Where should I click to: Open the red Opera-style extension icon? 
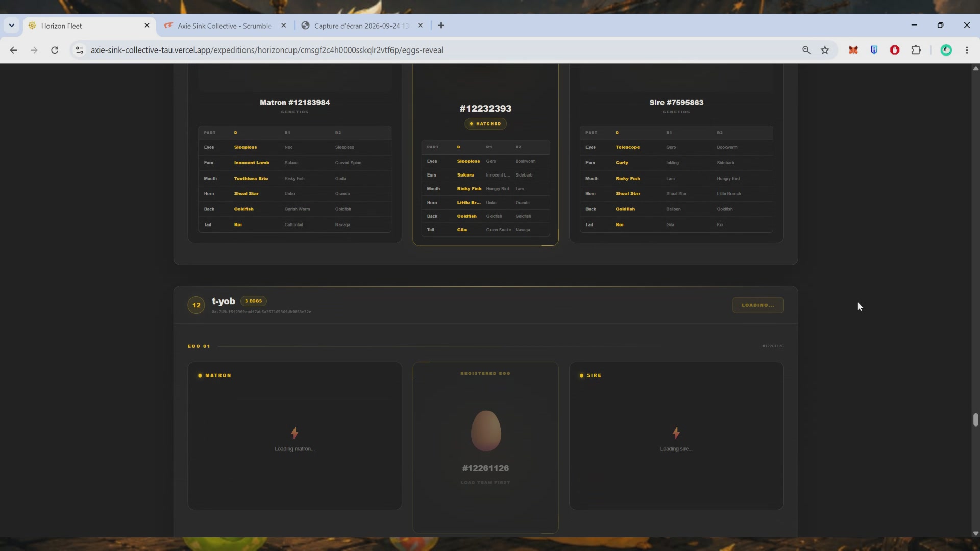[x=895, y=50]
